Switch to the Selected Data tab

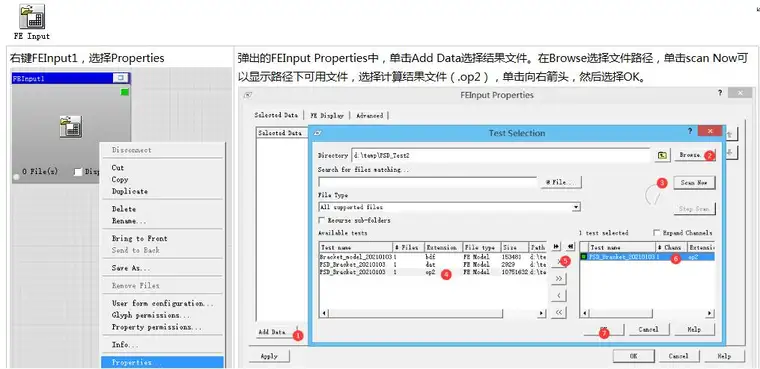[276, 115]
